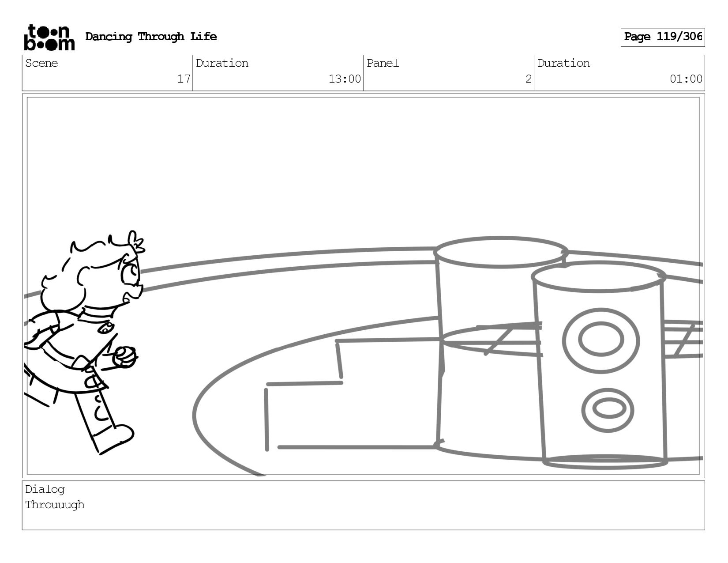Click the running character drawing

point(84,342)
